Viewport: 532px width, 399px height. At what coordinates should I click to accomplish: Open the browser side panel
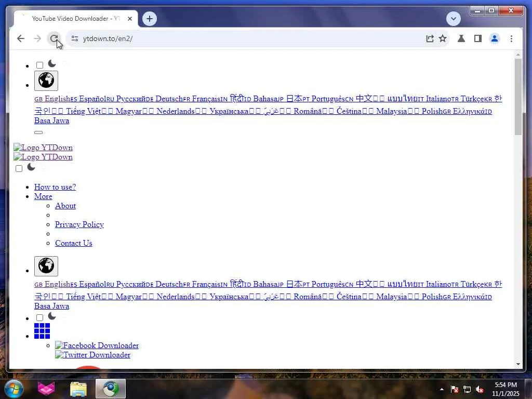[478, 38]
